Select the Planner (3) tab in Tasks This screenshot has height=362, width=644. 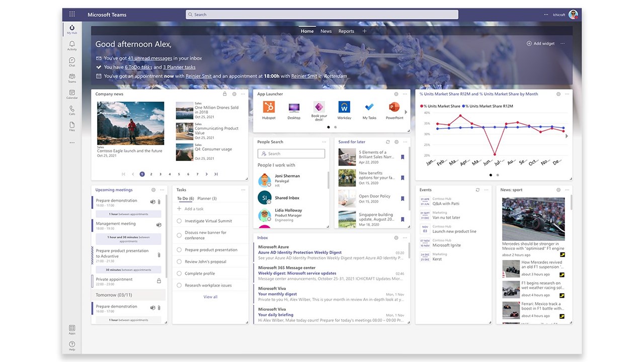click(x=207, y=199)
